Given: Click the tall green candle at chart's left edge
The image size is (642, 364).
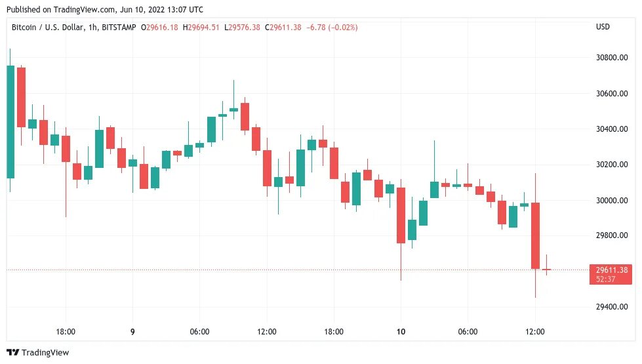Looking at the screenshot, I should point(10,121).
